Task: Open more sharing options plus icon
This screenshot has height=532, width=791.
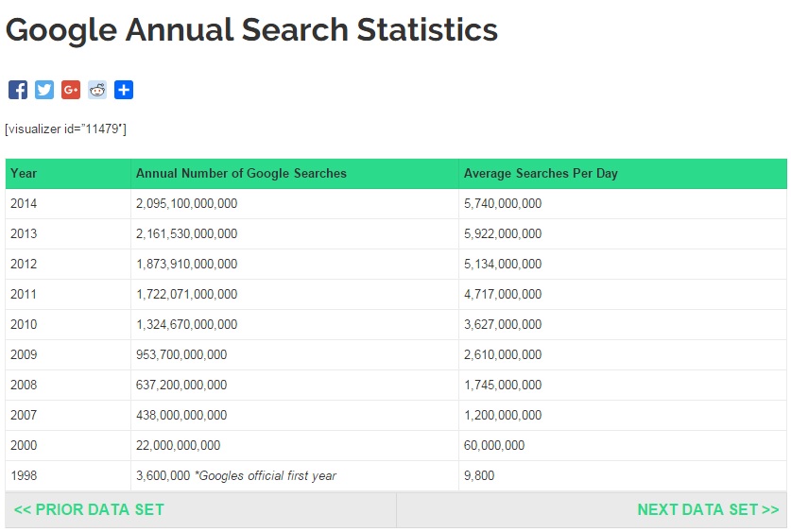Action: click(x=124, y=90)
